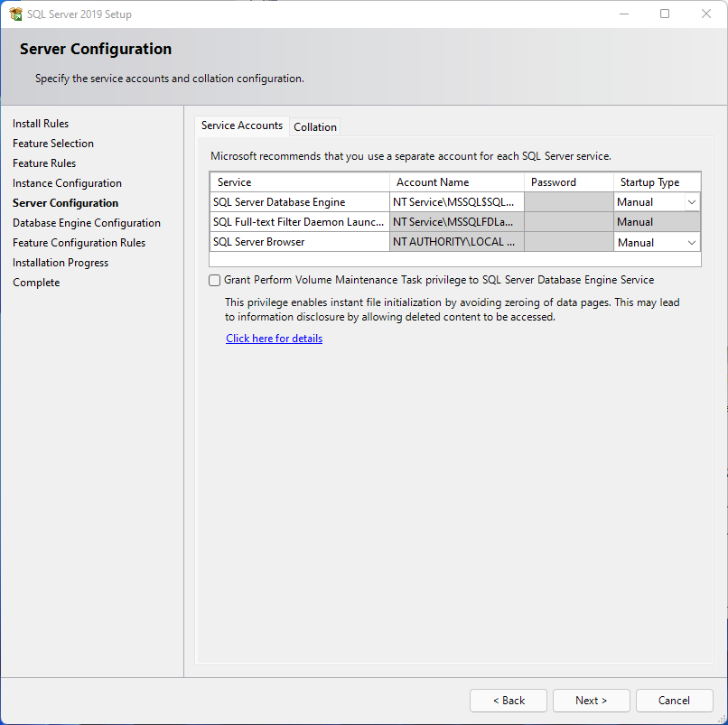Screen dimensions: 728x725
Task: Cancel the SQL Server setup
Action: [x=674, y=701]
